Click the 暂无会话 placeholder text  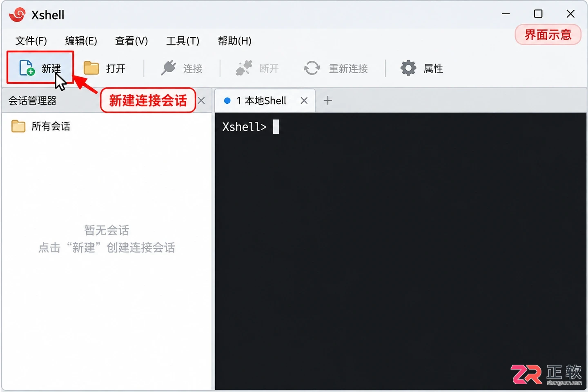(x=107, y=230)
